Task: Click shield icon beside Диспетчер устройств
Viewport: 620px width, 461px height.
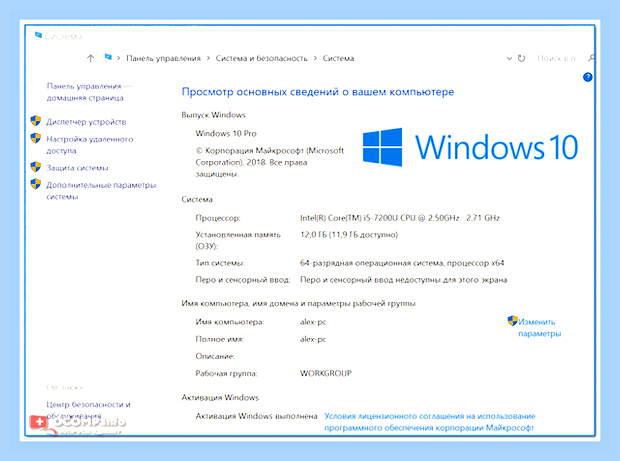Action: pyautogui.click(x=36, y=121)
